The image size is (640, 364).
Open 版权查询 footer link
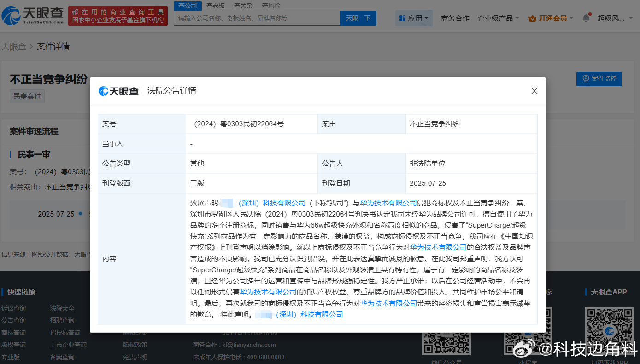(x=13, y=345)
